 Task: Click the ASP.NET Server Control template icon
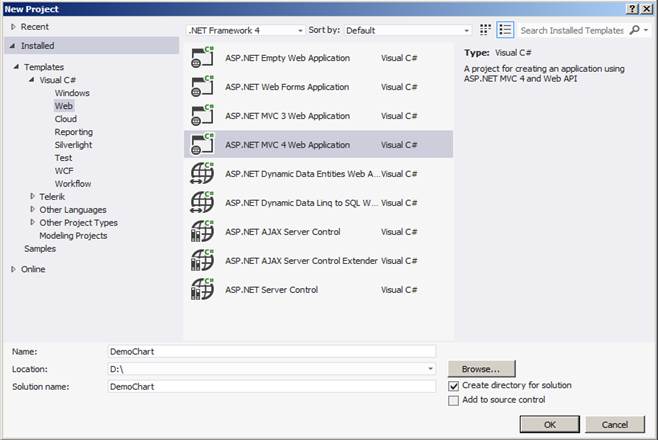[202, 289]
